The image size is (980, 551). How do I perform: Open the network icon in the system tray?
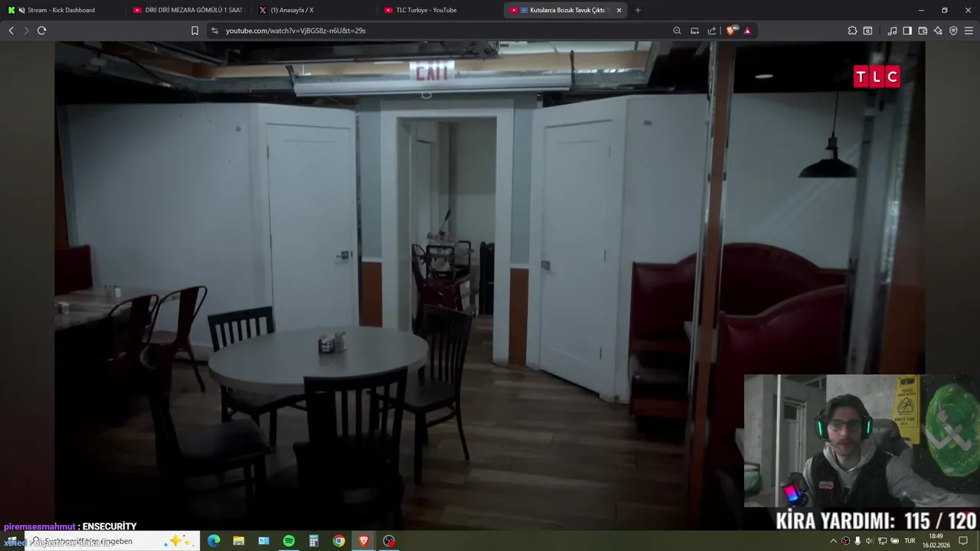click(x=882, y=541)
